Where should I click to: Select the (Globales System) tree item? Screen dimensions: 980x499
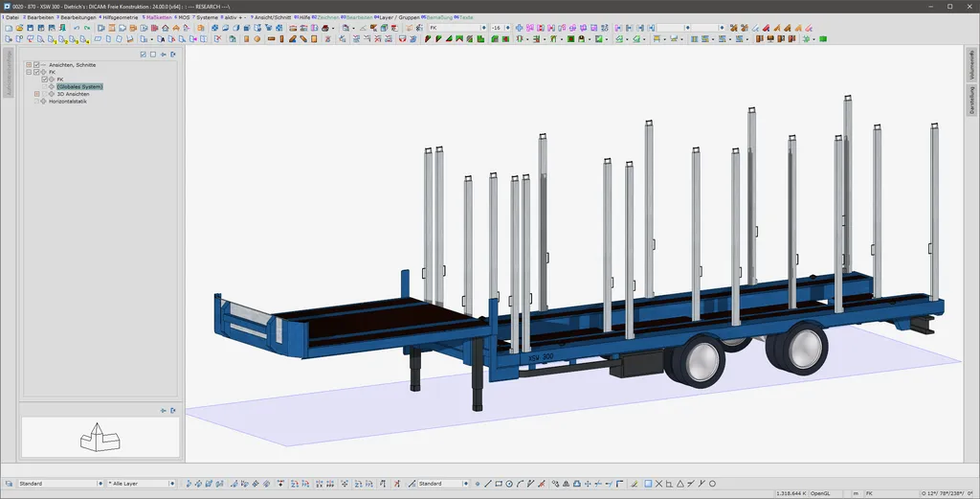pyautogui.click(x=79, y=86)
